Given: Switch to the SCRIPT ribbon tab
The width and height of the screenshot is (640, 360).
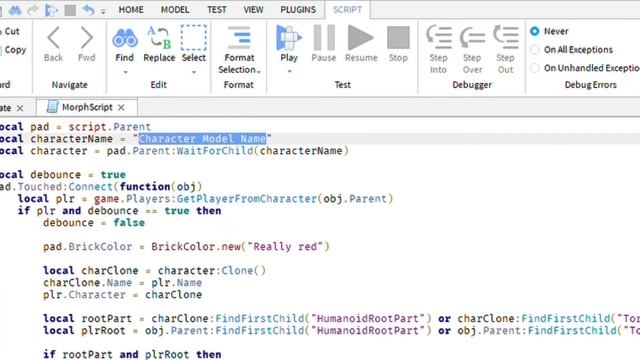Looking at the screenshot, I should pos(347,9).
